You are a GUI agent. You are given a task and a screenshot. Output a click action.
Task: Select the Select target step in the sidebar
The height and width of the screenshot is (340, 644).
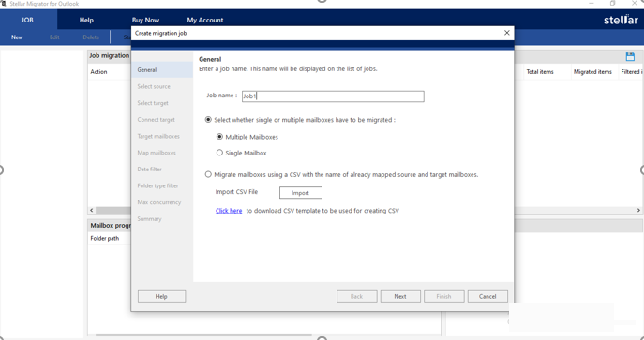153,103
